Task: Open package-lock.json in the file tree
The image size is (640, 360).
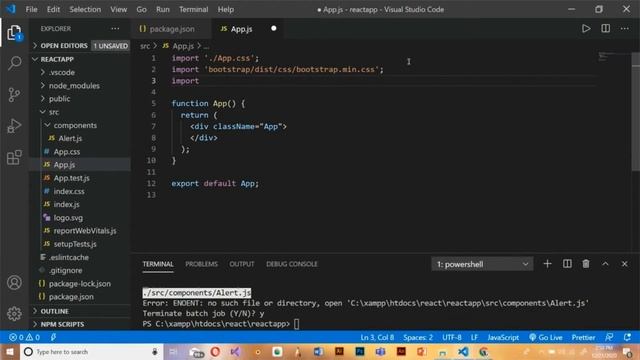Action: tap(81, 284)
